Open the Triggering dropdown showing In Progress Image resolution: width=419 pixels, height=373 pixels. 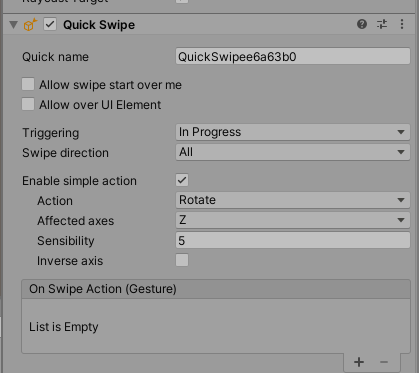[x=293, y=132]
